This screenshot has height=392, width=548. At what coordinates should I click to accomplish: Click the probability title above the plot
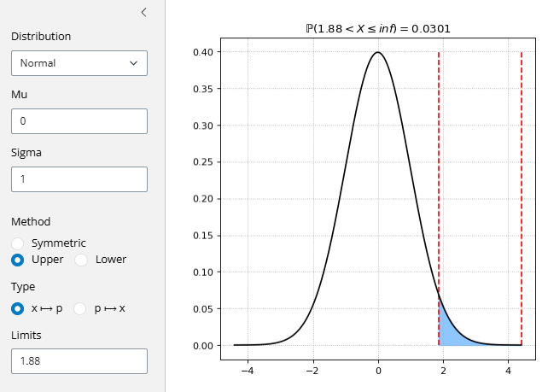378,28
